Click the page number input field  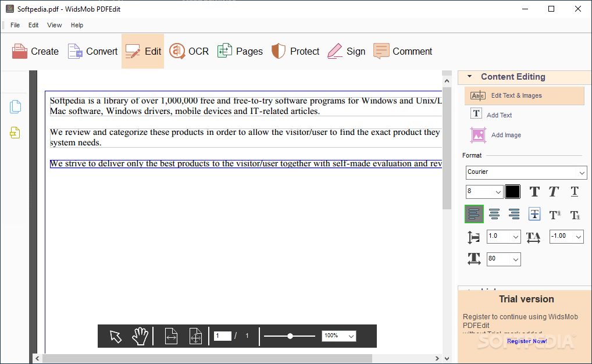223,336
